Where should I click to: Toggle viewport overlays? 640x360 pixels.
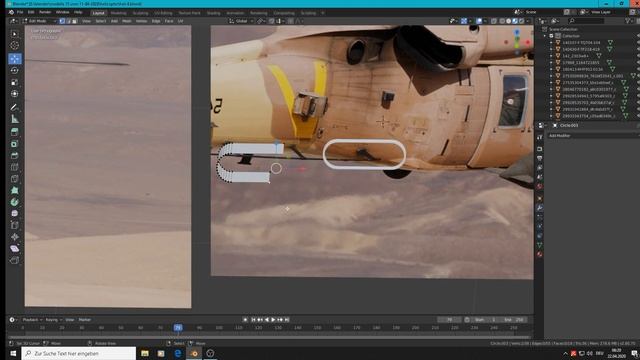pyautogui.click(x=479, y=21)
